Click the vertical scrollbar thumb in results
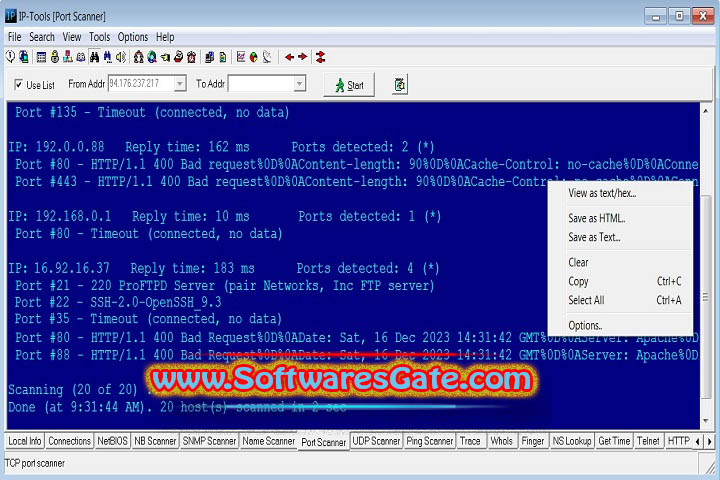 point(706,298)
